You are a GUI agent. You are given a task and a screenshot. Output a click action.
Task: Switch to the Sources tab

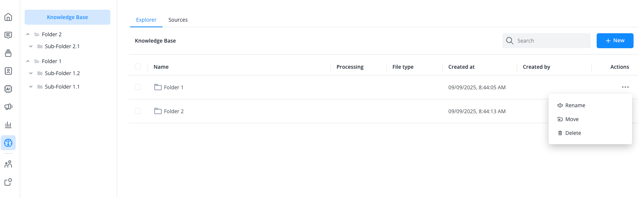[178, 20]
